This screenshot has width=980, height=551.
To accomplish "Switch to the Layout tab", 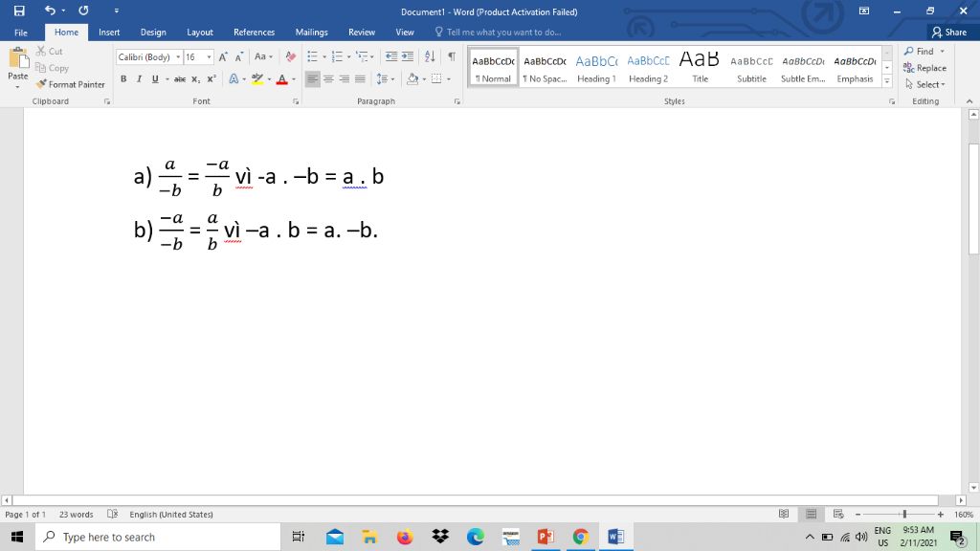I will point(200,32).
